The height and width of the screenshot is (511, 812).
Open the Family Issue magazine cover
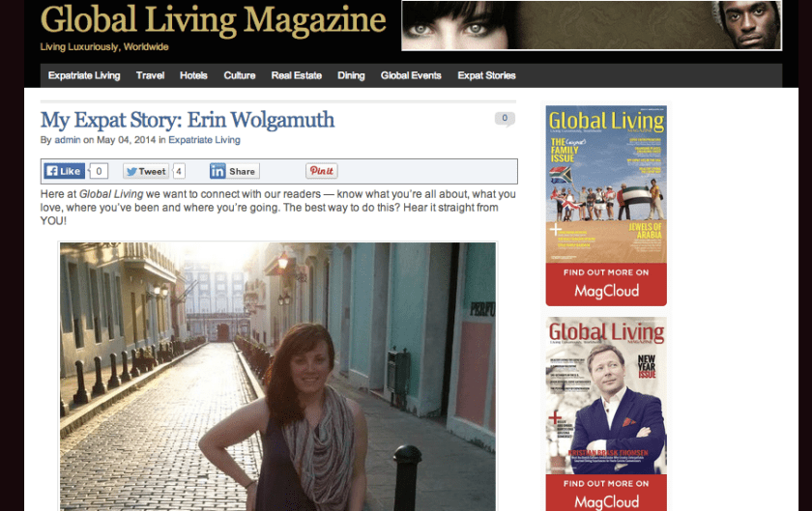606,185
